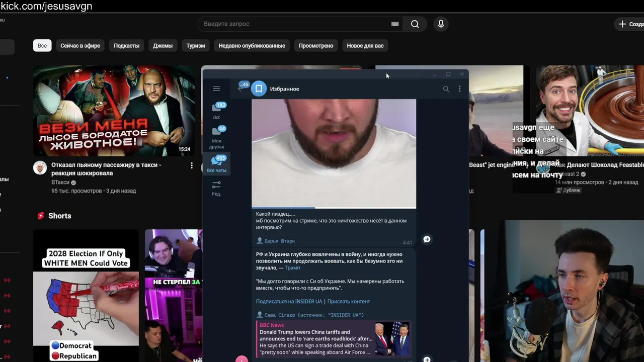Screen dimensions: 644x362
Task: Open the ВТакси channel name link
Action: point(60,183)
